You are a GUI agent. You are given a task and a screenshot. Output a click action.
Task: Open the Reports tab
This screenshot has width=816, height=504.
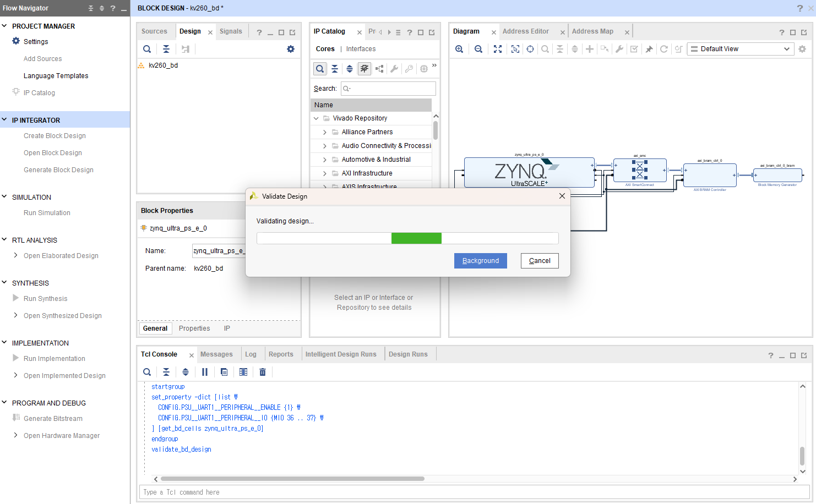pyautogui.click(x=281, y=354)
